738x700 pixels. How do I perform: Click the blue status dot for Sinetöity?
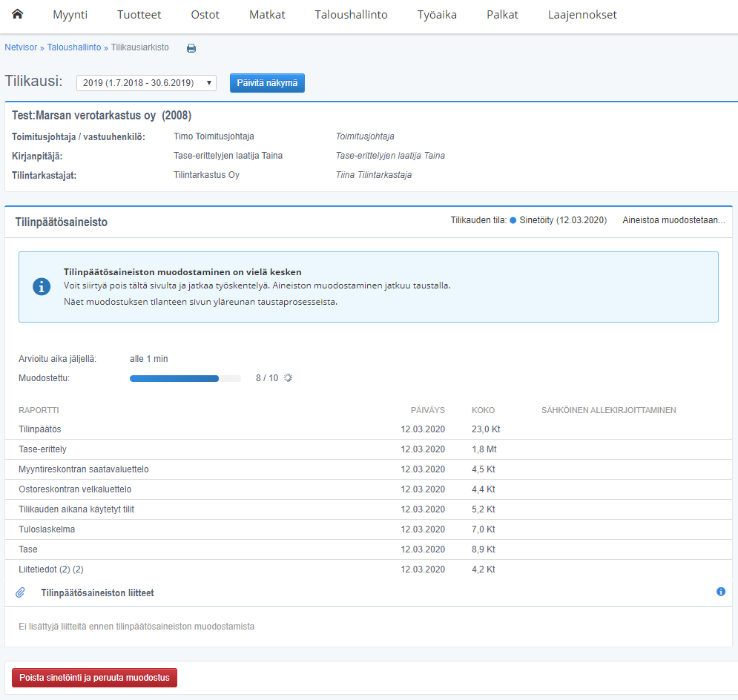[513, 221]
